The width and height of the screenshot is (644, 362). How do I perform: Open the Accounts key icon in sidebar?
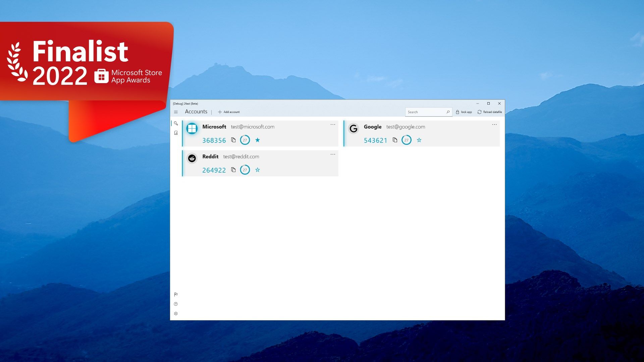(x=176, y=123)
